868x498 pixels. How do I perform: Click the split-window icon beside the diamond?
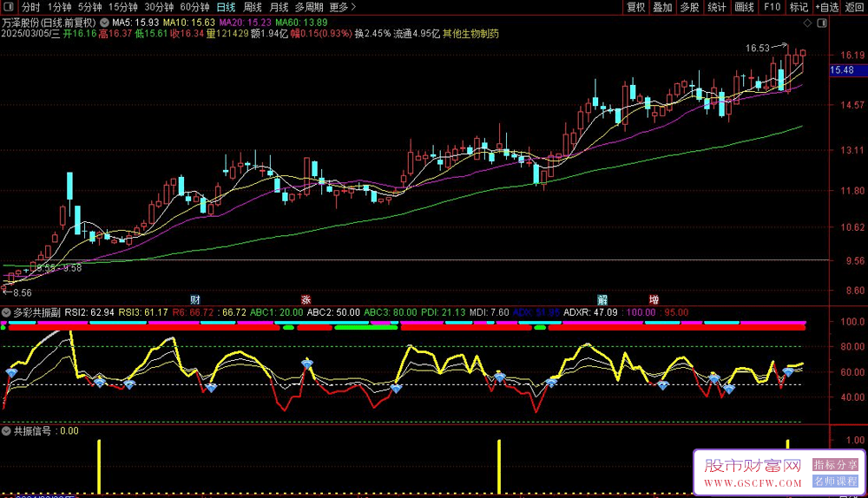(x=823, y=22)
